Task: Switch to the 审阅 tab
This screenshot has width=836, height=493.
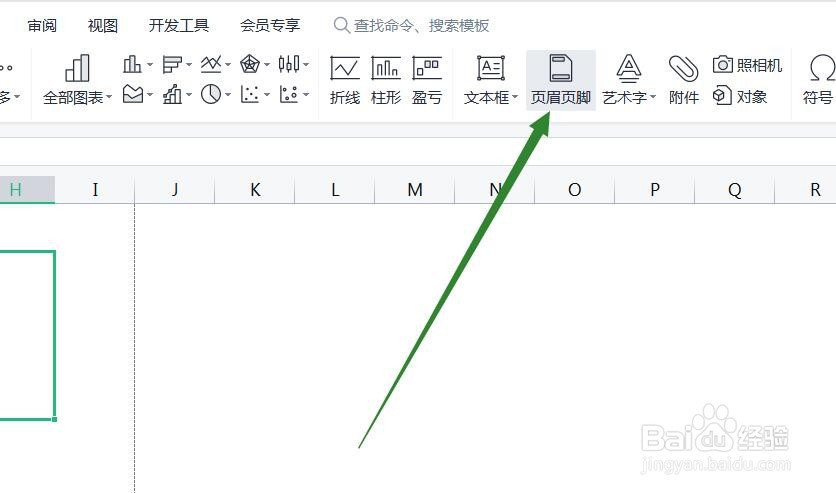Action: (x=42, y=25)
